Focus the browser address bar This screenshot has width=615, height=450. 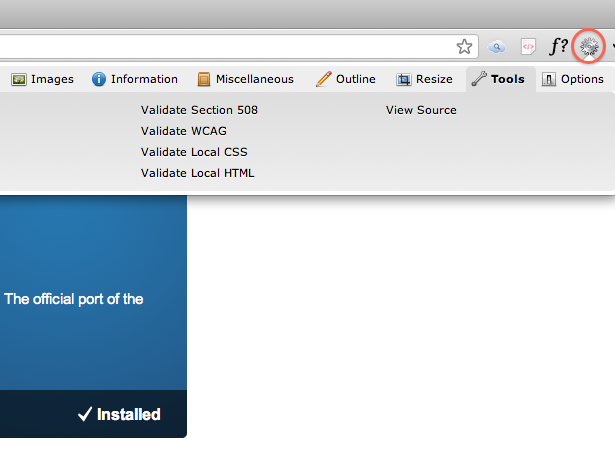(238, 47)
